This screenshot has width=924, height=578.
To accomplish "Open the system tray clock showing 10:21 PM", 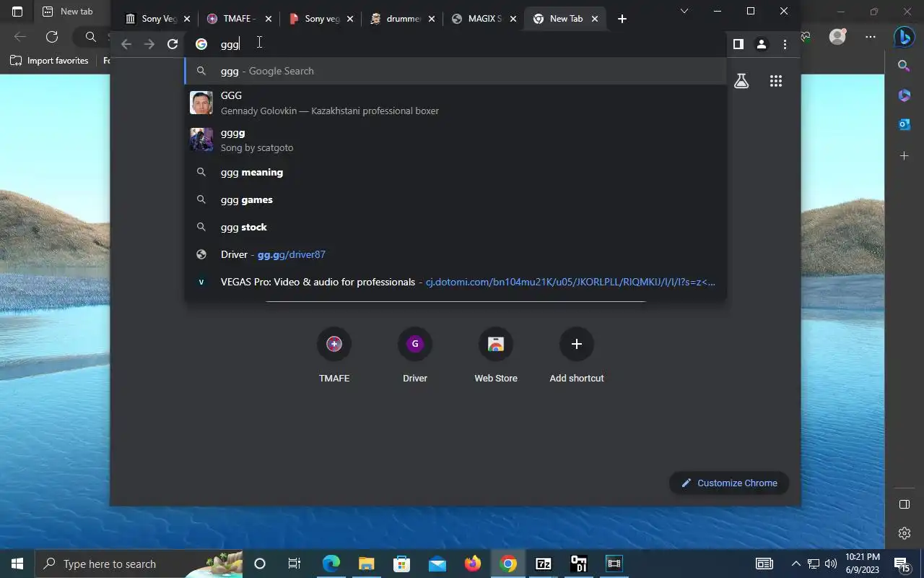I will (x=863, y=564).
